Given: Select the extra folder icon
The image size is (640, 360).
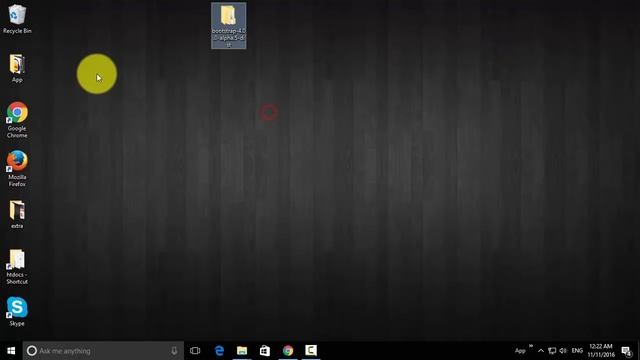Looking at the screenshot, I should point(17,214).
